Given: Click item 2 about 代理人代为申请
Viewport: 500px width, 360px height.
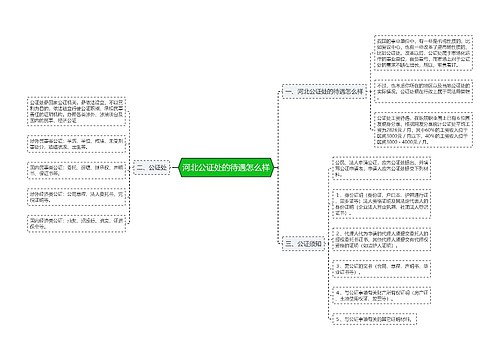Looking at the screenshot, I should click(382, 239).
